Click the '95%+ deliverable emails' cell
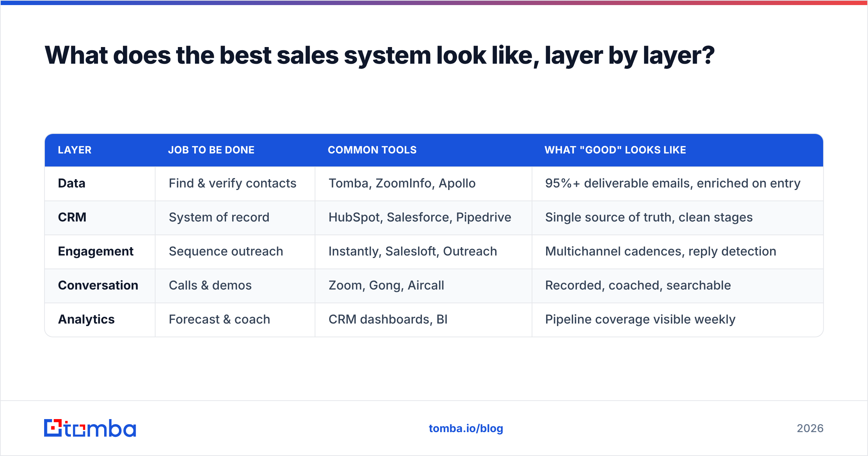The height and width of the screenshot is (456, 868). [x=677, y=183]
